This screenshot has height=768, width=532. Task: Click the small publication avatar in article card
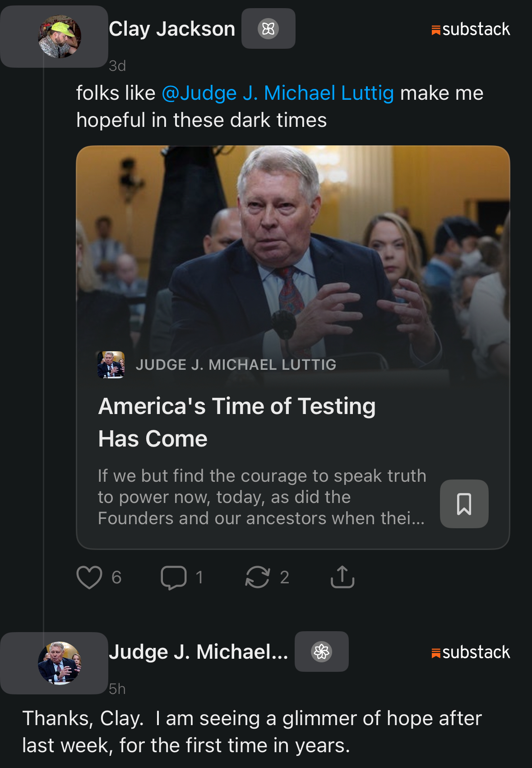(x=111, y=365)
